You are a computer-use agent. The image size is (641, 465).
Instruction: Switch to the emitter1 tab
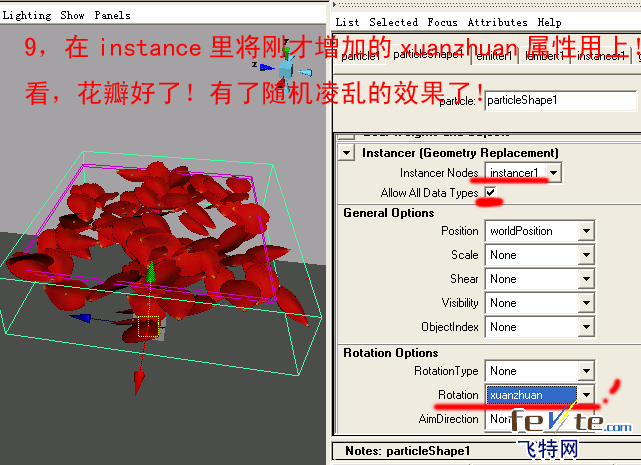point(494,56)
